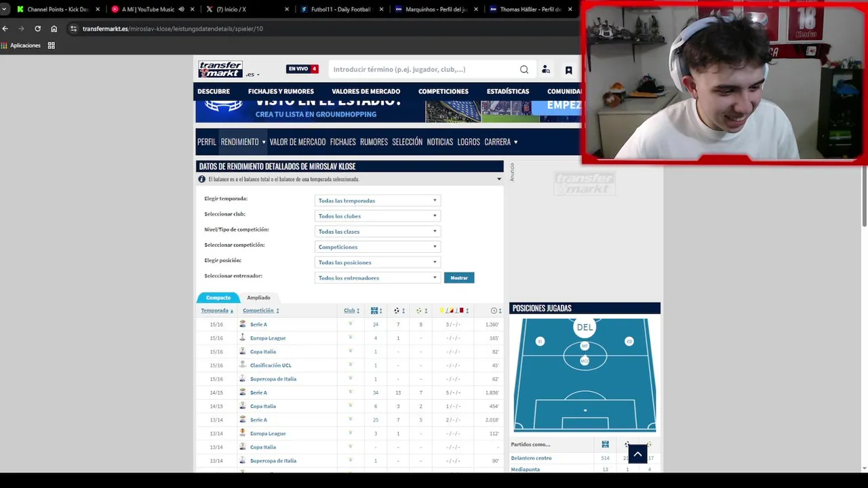The image size is (868, 488).
Task: Click the Serie A logo in first 15/16 row
Action: 242,324
